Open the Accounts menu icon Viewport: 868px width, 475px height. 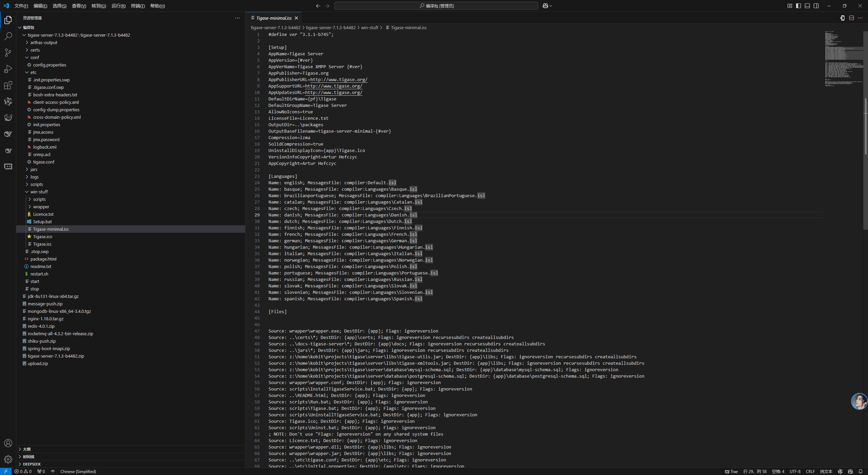[x=8, y=443]
